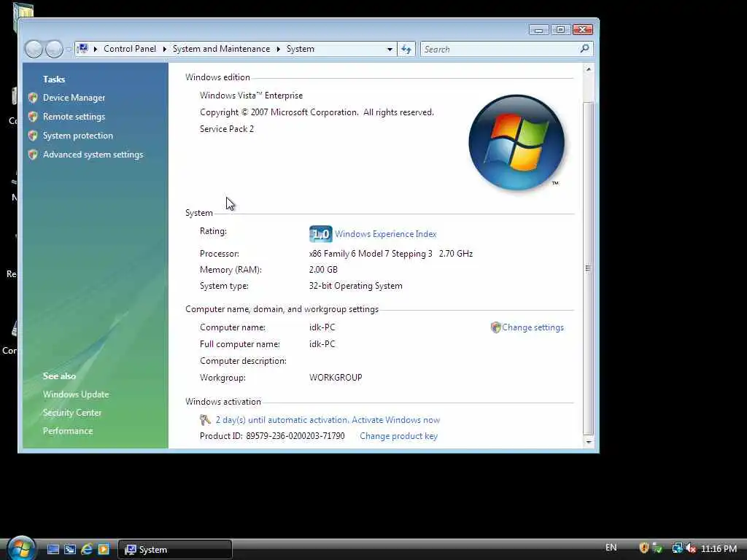Click the shield icon next to Change settings
Image resolution: width=747 pixels, height=560 pixels.
point(495,327)
